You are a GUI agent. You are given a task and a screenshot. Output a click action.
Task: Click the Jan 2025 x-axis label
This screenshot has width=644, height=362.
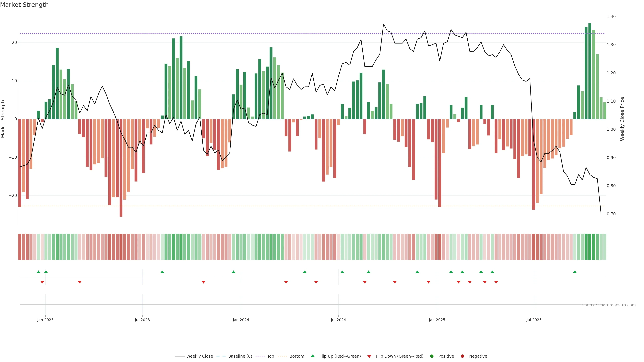437,320
